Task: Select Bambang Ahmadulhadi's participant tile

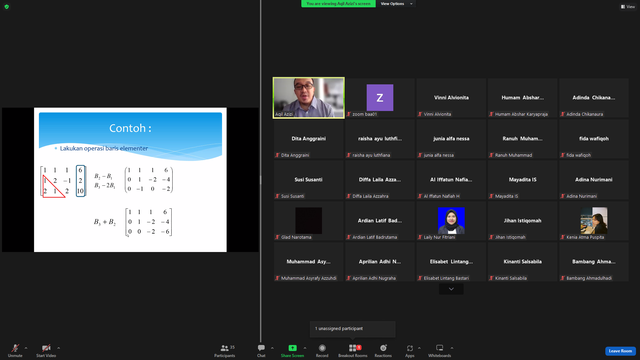Action: click(x=593, y=262)
